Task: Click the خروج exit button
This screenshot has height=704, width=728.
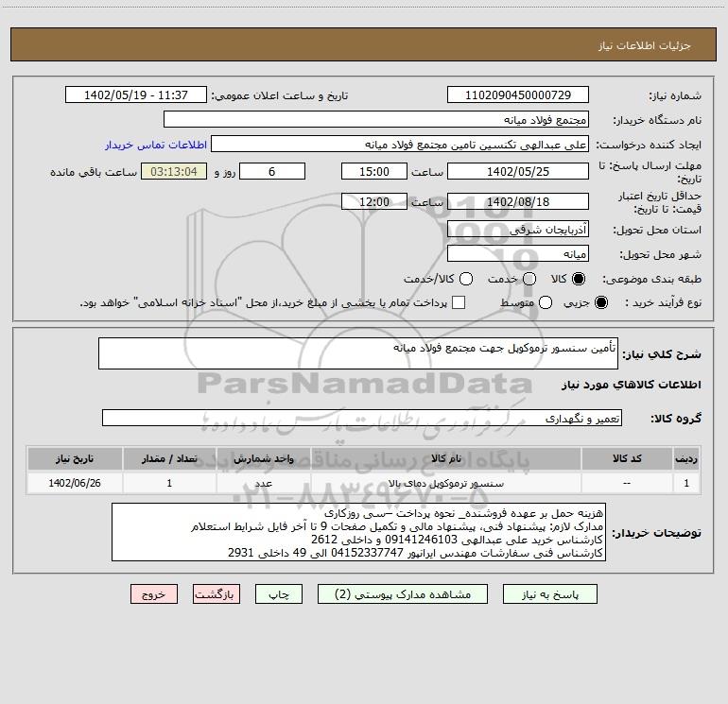Action: pos(154,594)
